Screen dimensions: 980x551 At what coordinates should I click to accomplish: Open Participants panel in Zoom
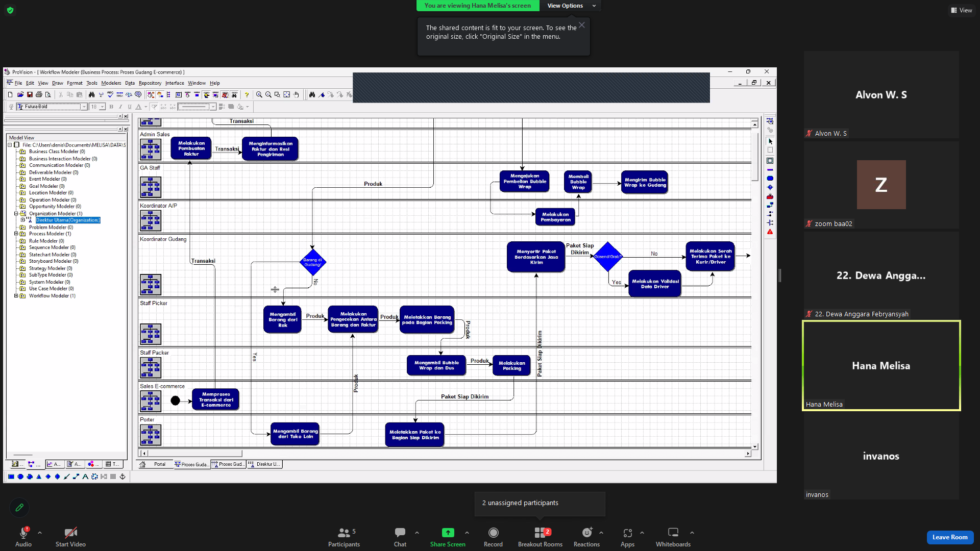click(344, 537)
